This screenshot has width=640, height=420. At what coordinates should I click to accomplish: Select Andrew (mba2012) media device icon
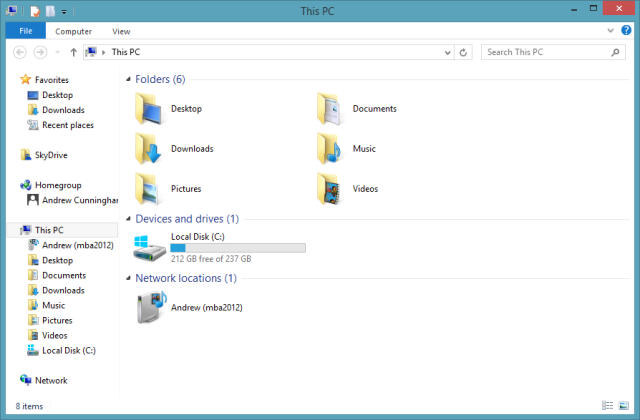pos(151,307)
